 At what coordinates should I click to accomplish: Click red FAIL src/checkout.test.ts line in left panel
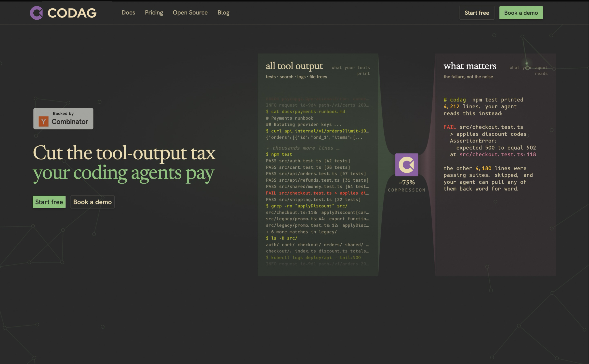click(x=317, y=193)
